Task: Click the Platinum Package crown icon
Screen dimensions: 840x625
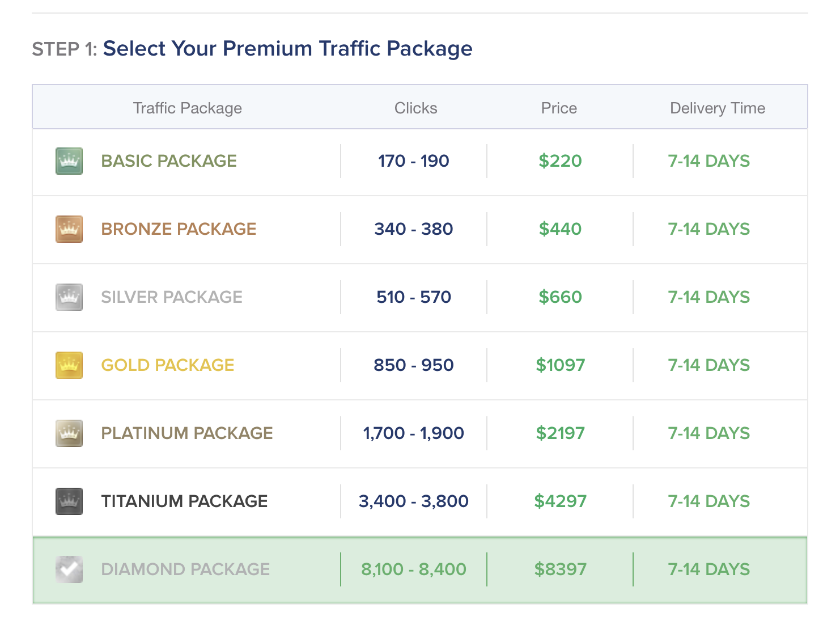Action: point(69,433)
